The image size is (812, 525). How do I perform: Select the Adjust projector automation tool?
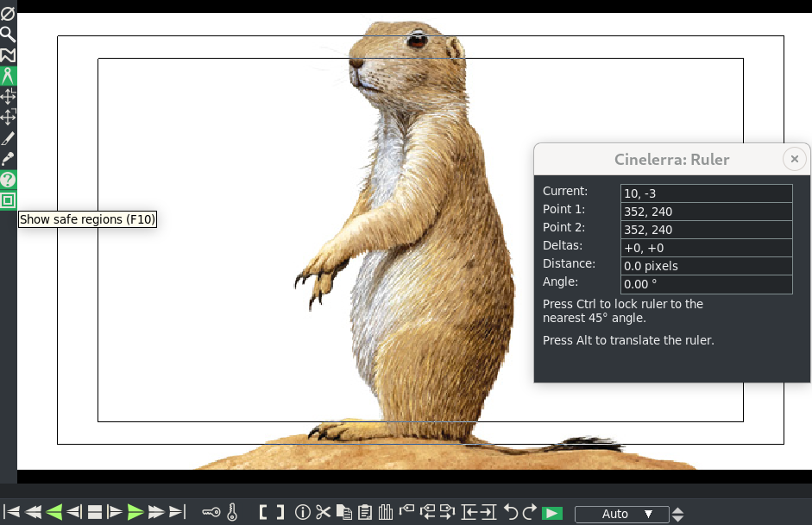tap(8, 117)
